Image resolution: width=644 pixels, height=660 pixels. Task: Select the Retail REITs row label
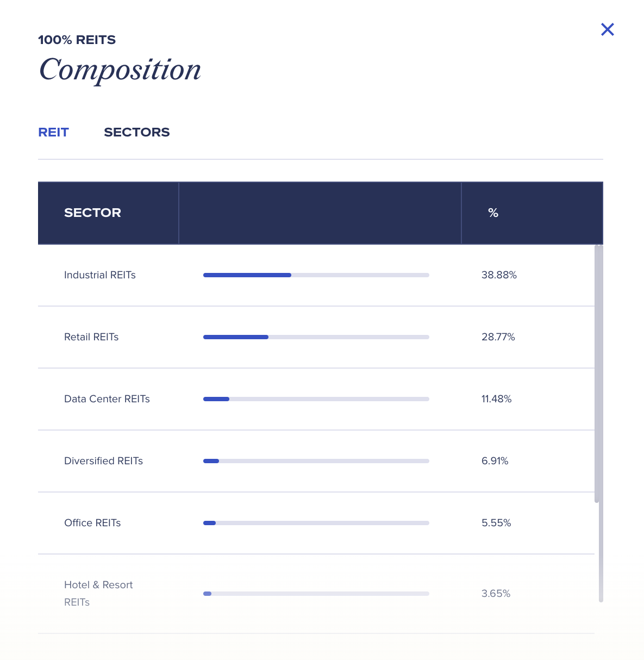pyautogui.click(x=91, y=337)
